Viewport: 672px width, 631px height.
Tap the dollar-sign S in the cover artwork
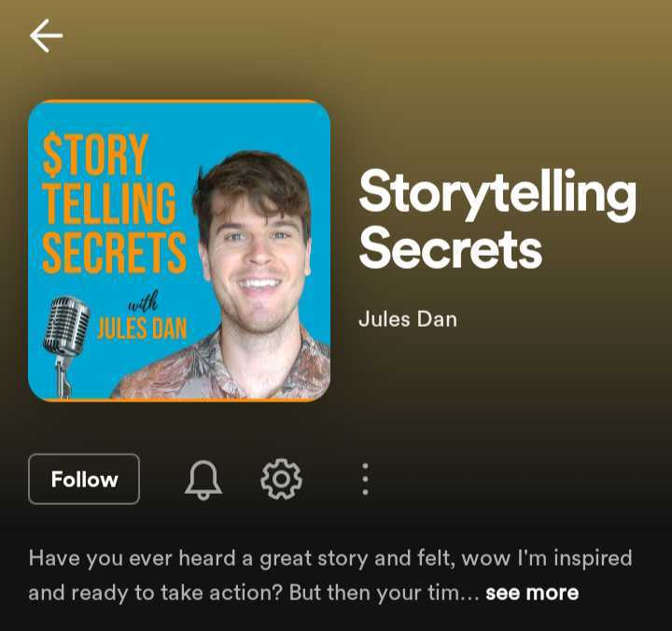pos(52,155)
